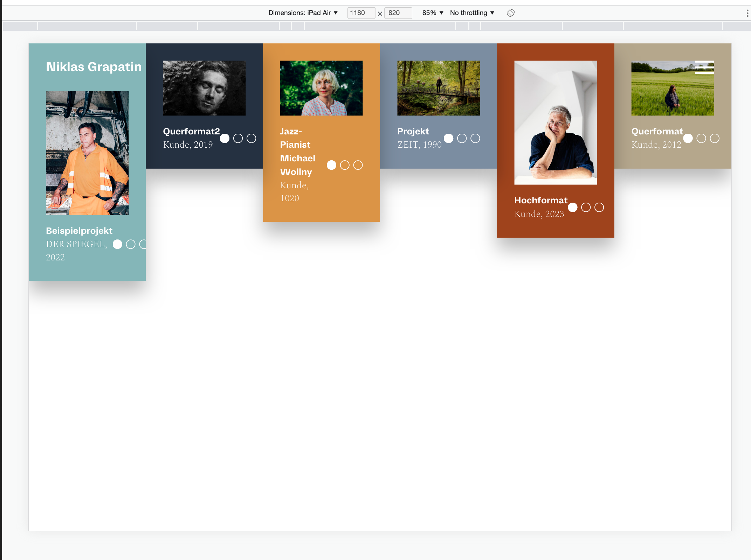Select third slide dot under Querformat 2012

[715, 139]
